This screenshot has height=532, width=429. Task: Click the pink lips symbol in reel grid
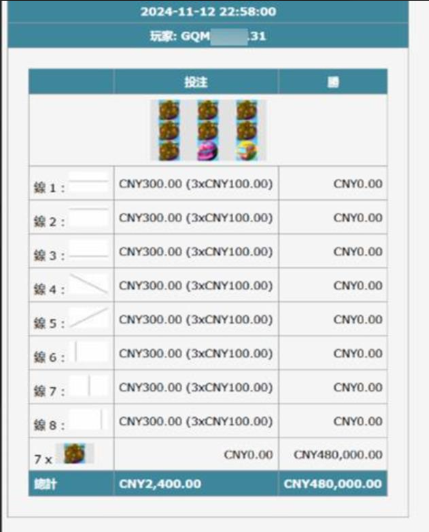(208, 151)
